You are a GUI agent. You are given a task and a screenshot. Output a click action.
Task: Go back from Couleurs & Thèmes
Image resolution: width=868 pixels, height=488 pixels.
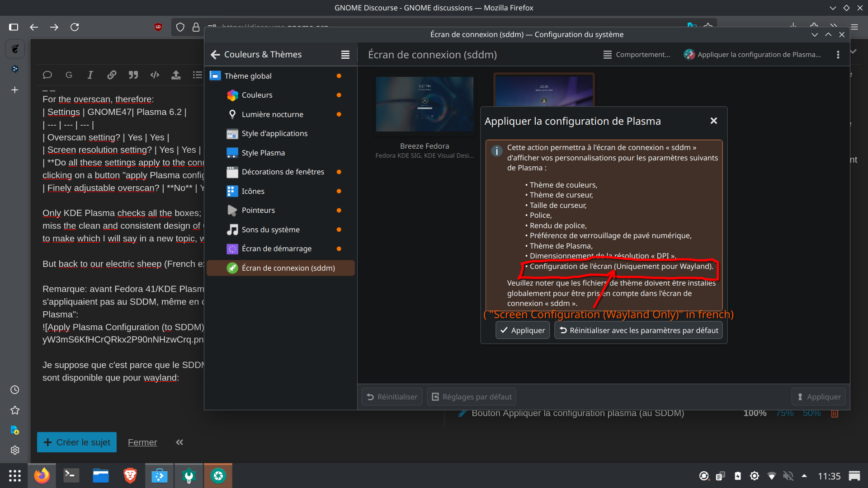click(x=215, y=55)
